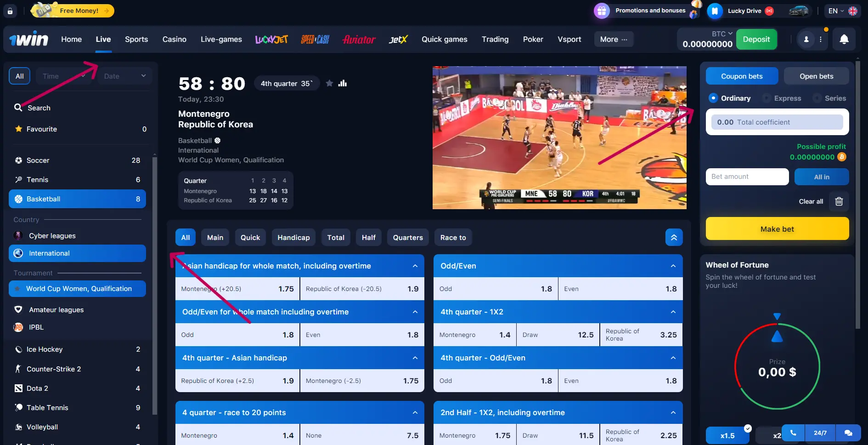Select Table Tennis sport

(77, 408)
